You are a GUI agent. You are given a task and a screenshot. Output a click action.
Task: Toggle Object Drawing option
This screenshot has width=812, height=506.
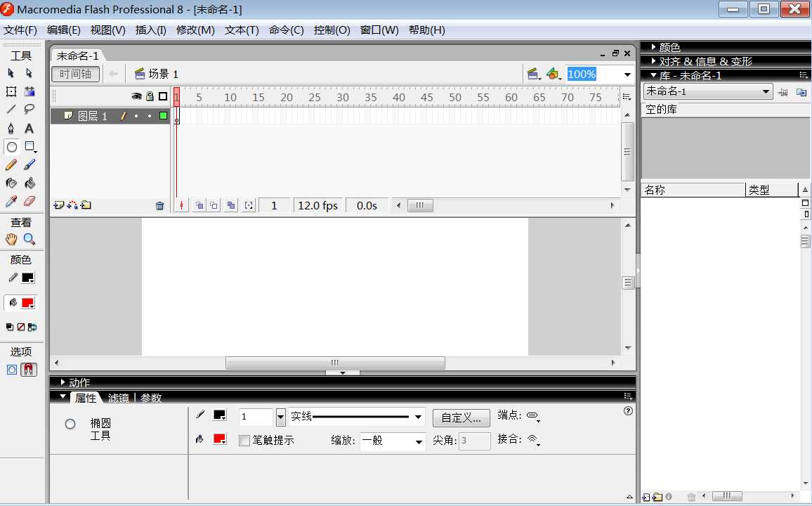click(11, 370)
